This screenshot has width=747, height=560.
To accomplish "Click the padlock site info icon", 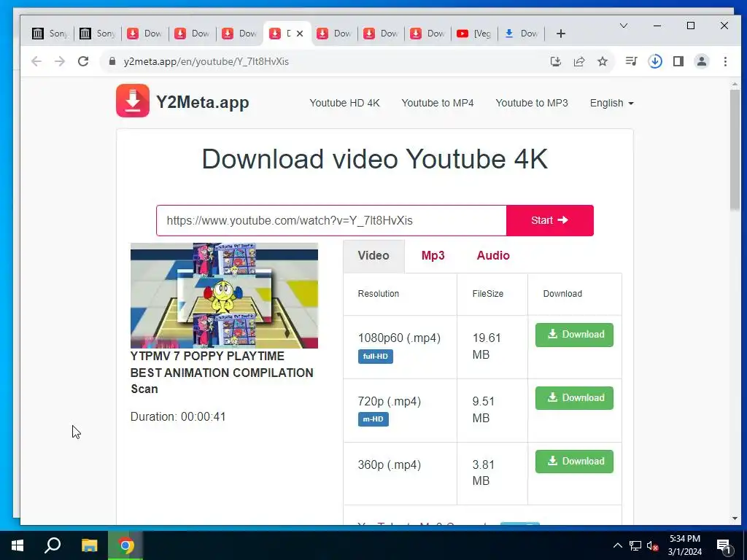I will pos(112,61).
